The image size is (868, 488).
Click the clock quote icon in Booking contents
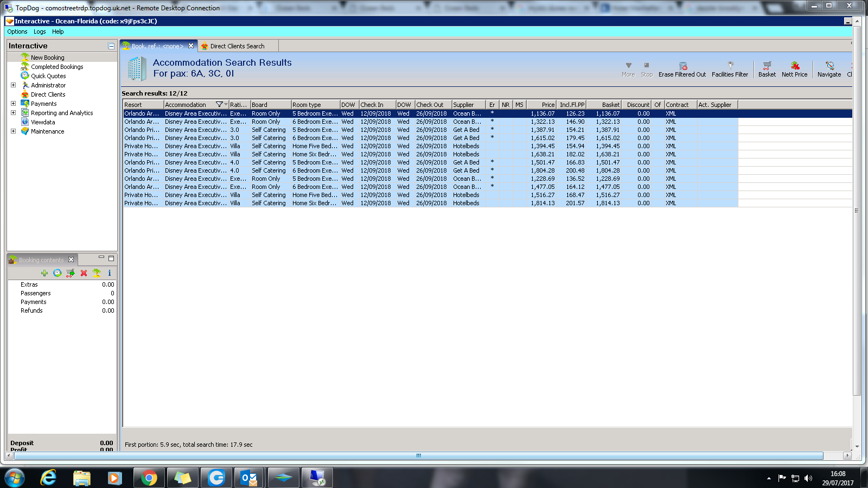tap(58, 273)
